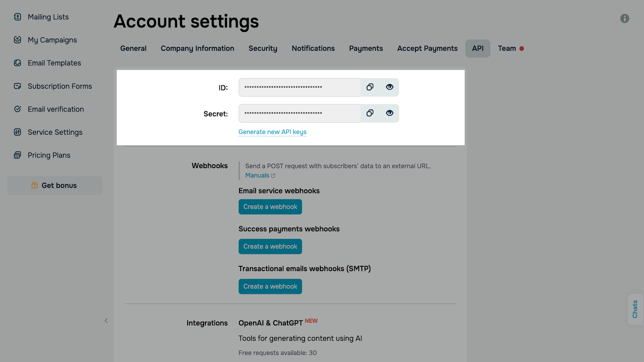Viewport: 644px width, 362px height.
Task: Click the Pricing Plans sidebar icon
Action: tap(17, 155)
